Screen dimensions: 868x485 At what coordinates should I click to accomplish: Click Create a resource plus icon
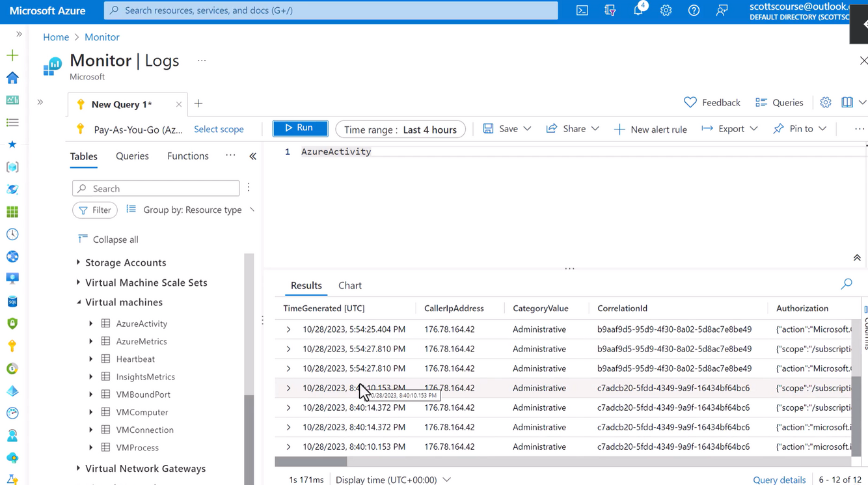click(x=12, y=56)
